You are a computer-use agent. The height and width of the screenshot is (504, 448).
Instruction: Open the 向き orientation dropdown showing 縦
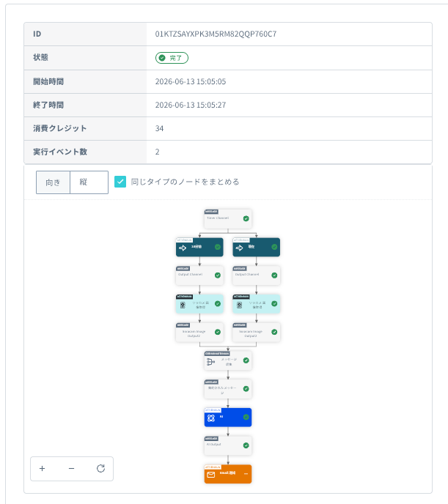coord(89,182)
